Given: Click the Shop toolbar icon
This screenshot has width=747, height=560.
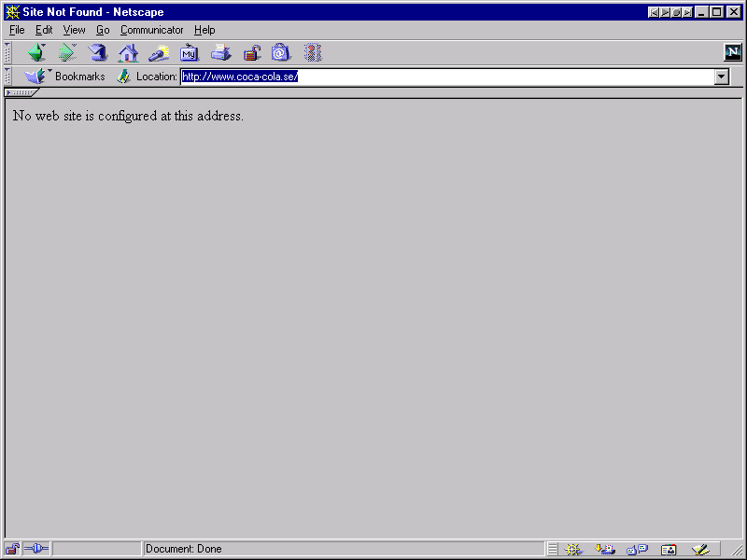Looking at the screenshot, I should [281, 52].
